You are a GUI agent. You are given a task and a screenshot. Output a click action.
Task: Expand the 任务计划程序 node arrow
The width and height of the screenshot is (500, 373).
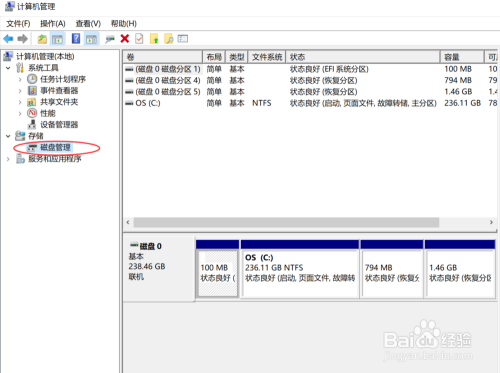point(20,79)
